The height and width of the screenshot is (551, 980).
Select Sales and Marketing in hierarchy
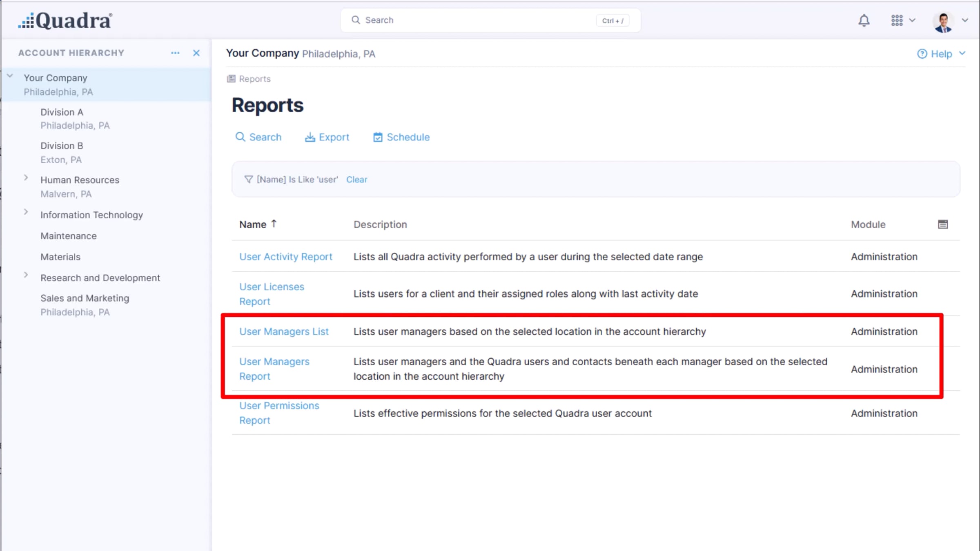pyautogui.click(x=85, y=305)
